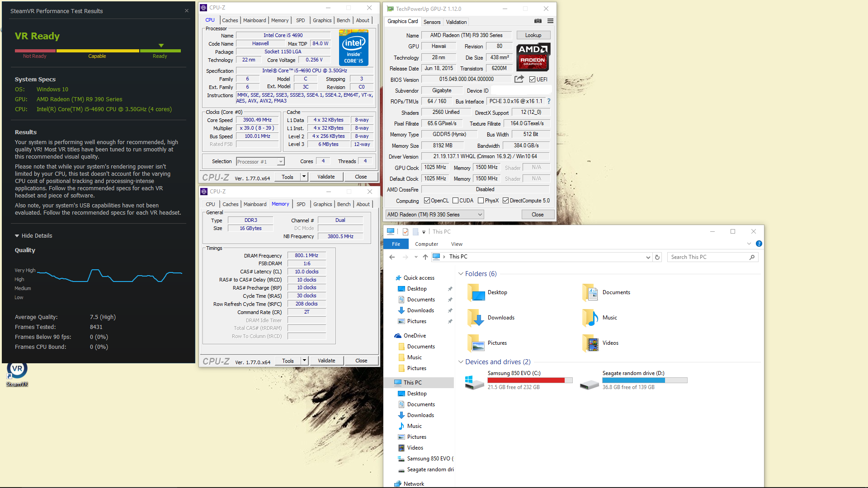Viewport: 868px width, 488px height.
Task: Open the Videos folder in Folders group
Action: (600, 343)
